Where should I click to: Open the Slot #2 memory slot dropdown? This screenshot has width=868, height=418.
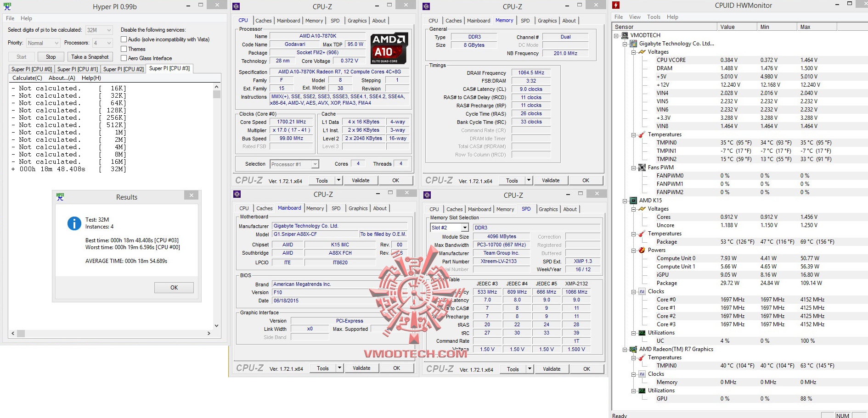[x=449, y=228]
